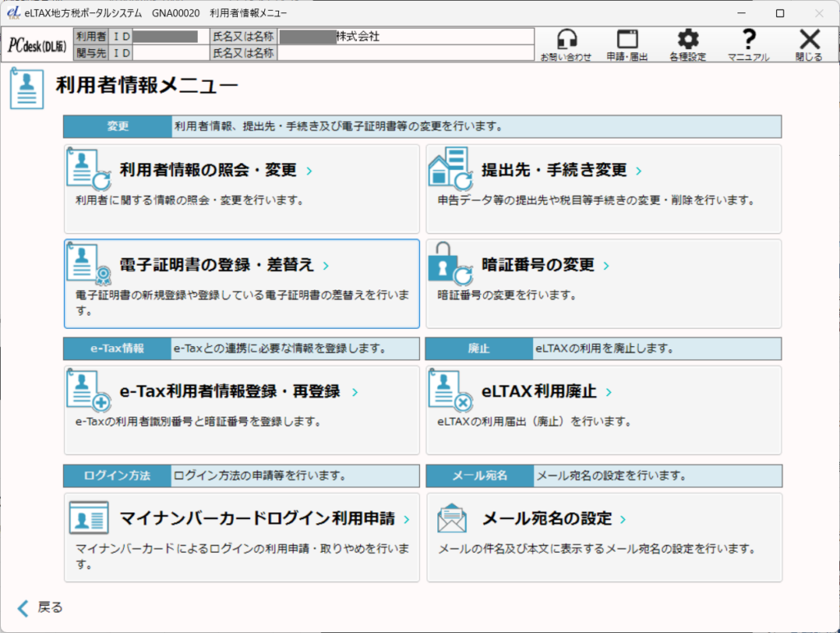The height and width of the screenshot is (633, 840).
Task: Click 利用者情報の照会・変更 card icon
Action: pyautogui.click(x=89, y=169)
